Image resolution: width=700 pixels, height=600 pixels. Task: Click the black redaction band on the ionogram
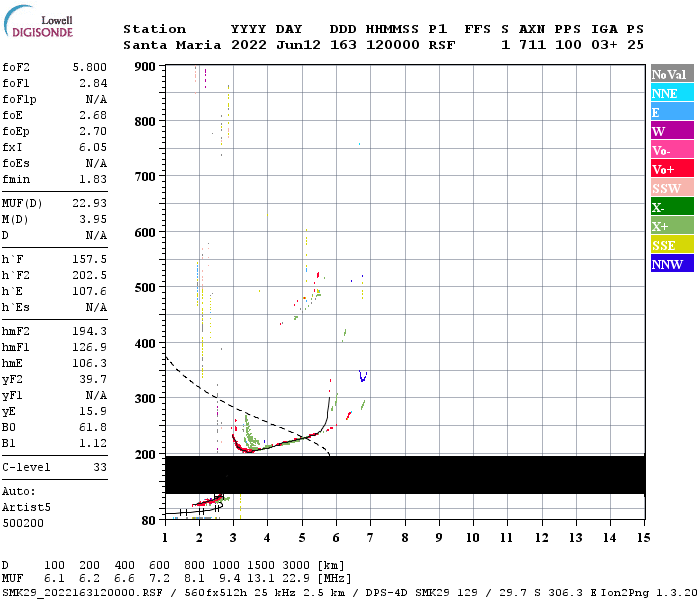click(405, 475)
